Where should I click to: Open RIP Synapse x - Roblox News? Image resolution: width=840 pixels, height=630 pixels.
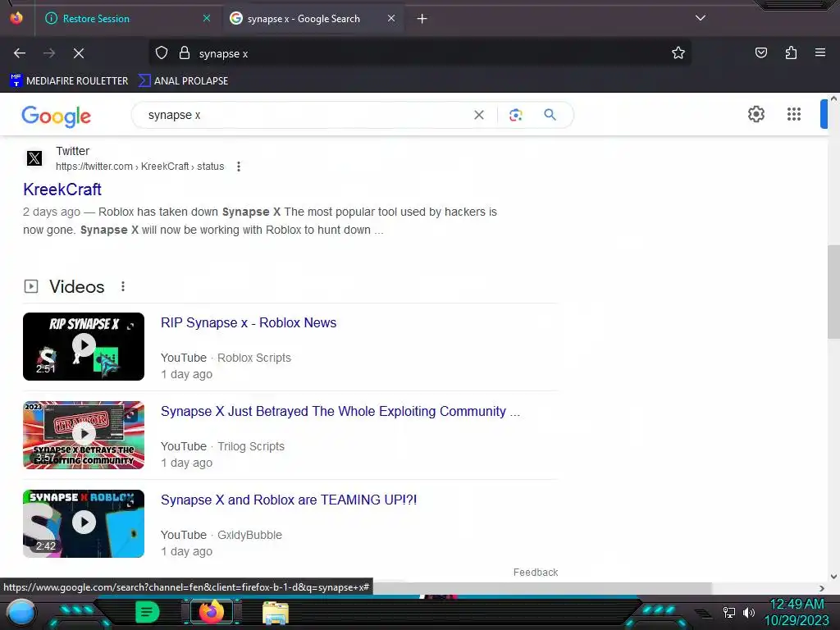coord(249,323)
